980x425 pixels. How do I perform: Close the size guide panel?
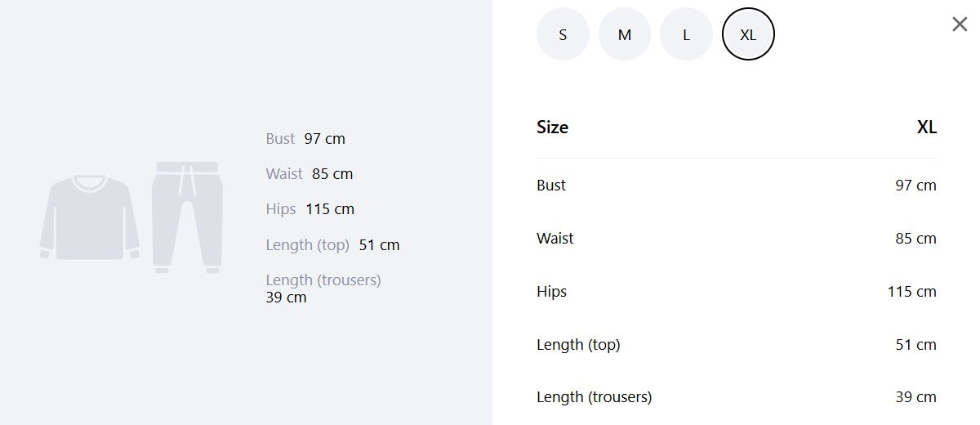click(960, 25)
